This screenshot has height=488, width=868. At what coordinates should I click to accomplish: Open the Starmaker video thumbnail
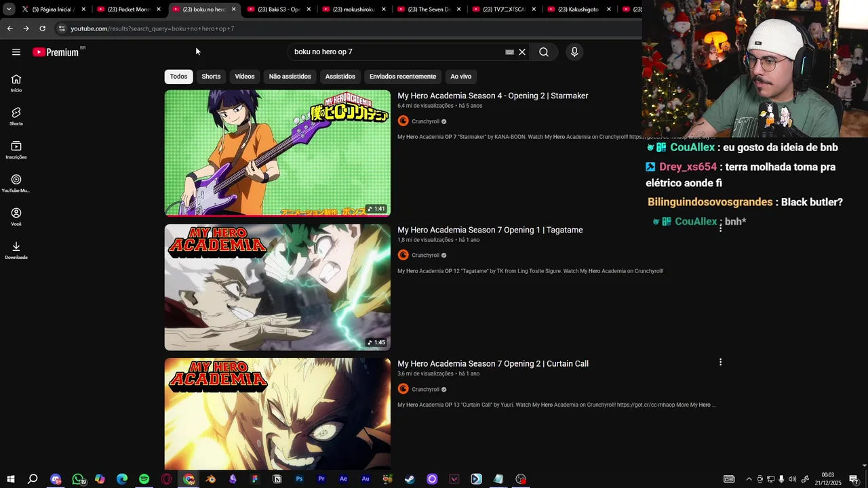277,153
